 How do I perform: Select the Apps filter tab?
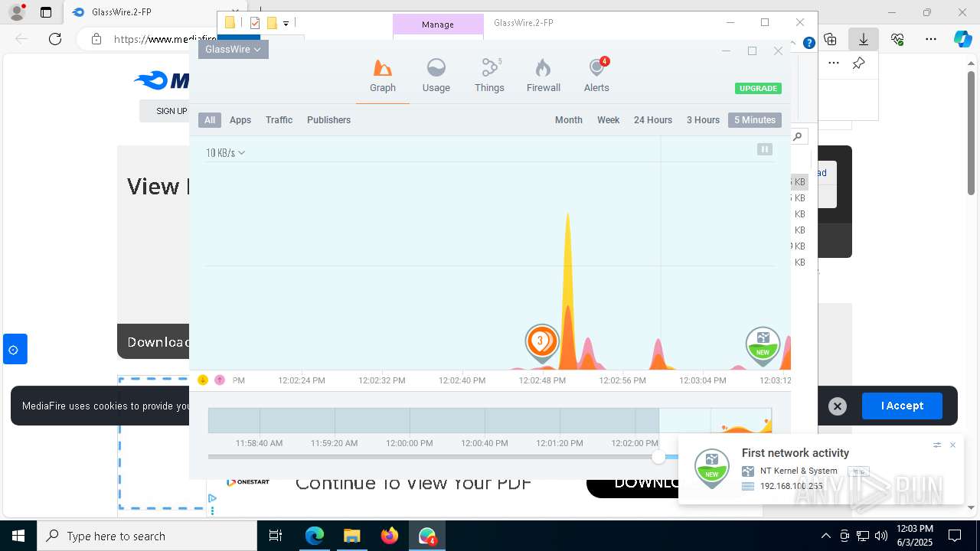[x=240, y=120]
